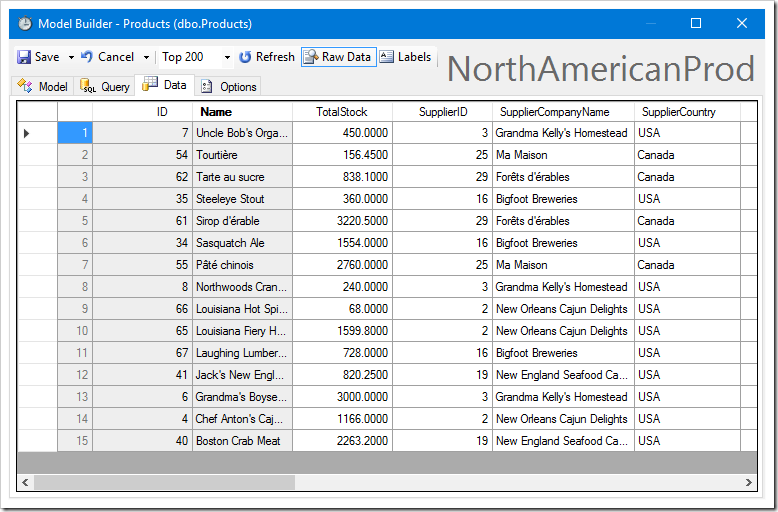
Task: Click ID cell 54 in the Tourtière row
Action: [x=142, y=155]
